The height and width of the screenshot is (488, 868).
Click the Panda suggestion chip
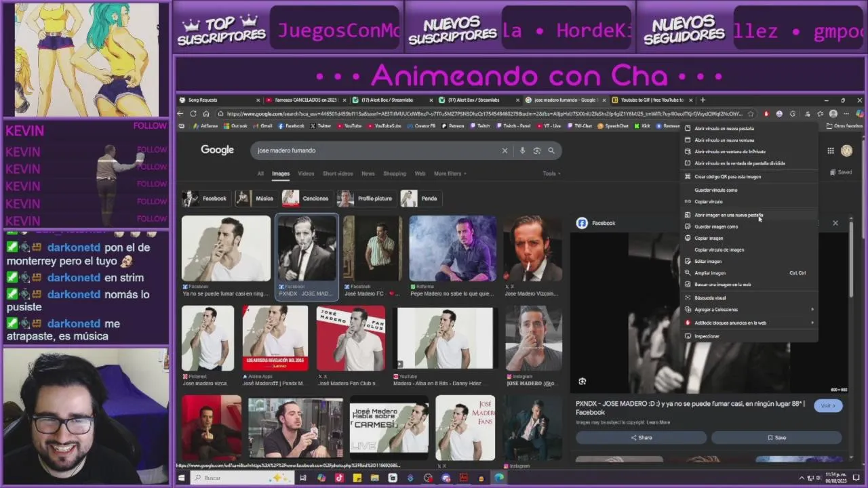click(420, 199)
